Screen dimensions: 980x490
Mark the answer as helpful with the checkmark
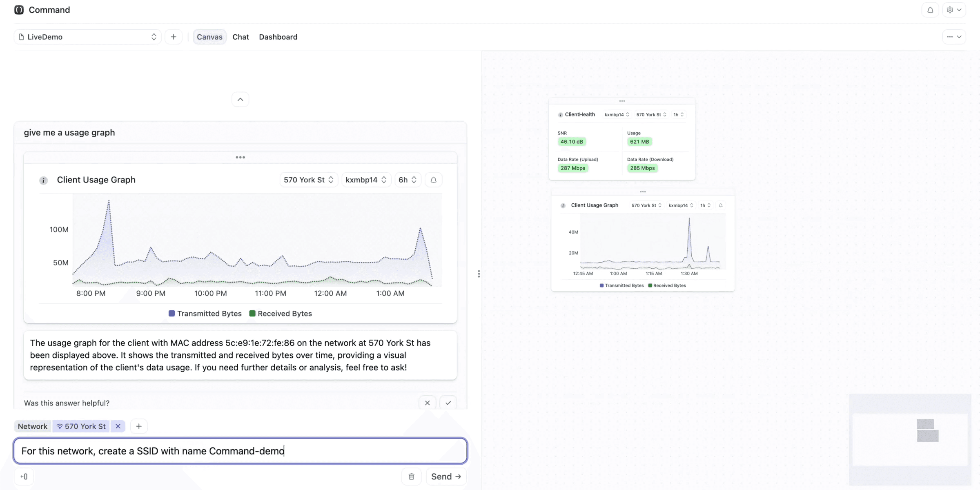448,403
